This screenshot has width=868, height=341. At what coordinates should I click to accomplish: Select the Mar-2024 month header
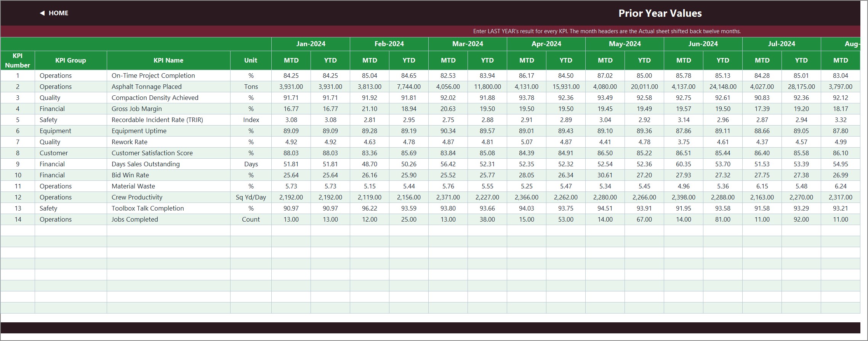pyautogui.click(x=468, y=44)
